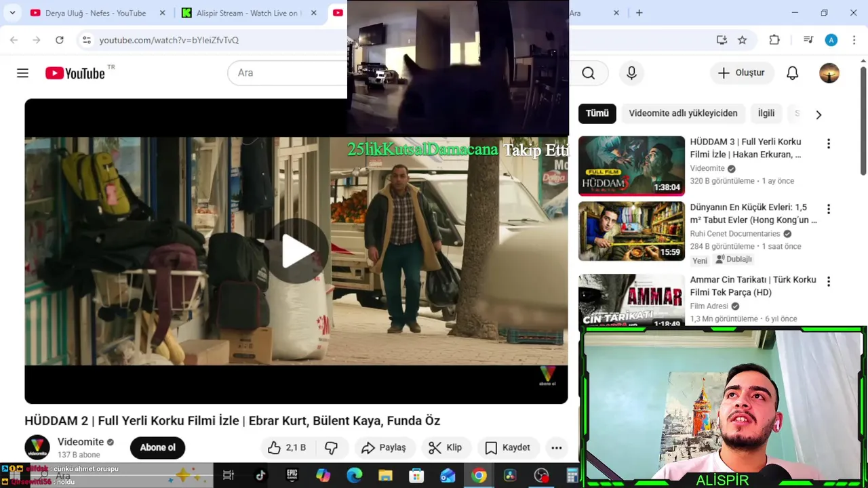This screenshot has height=488, width=868.
Task: Click the page vertical scrollbar
Action: pyautogui.click(x=863, y=121)
